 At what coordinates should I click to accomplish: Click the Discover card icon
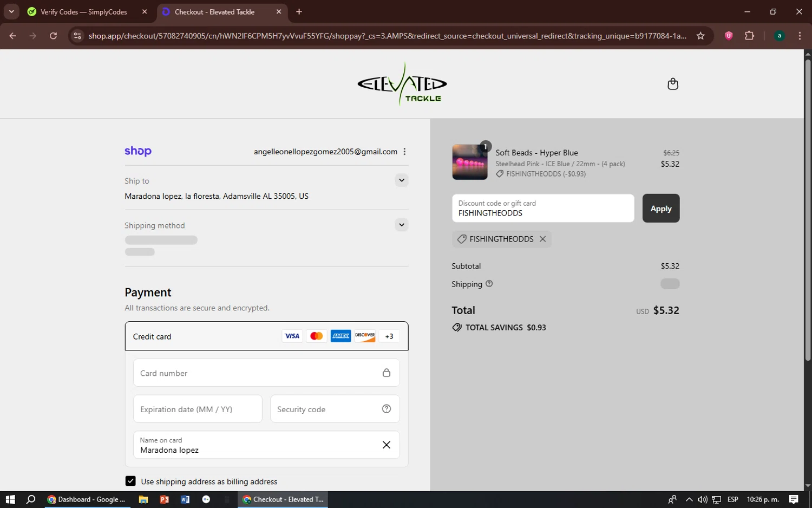pyautogui.click(x=365, y=336)
